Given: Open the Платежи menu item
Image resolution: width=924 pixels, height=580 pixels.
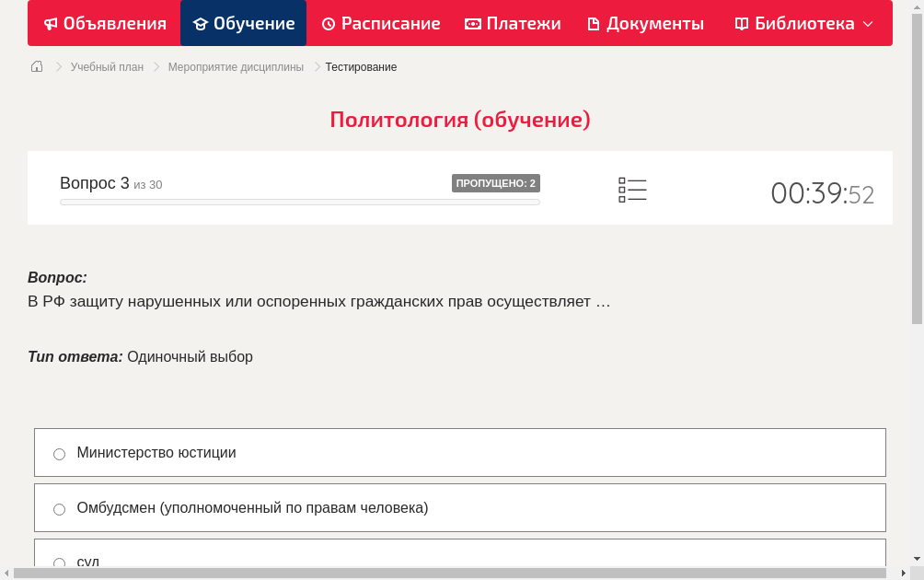Looking at the screenshot, I should [513, 23].
